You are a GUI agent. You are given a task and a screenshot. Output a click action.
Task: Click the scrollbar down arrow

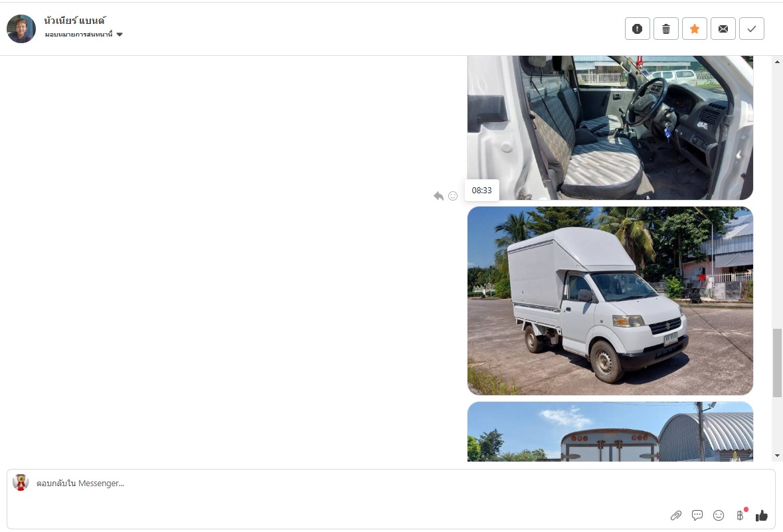[x=777, y=456]
